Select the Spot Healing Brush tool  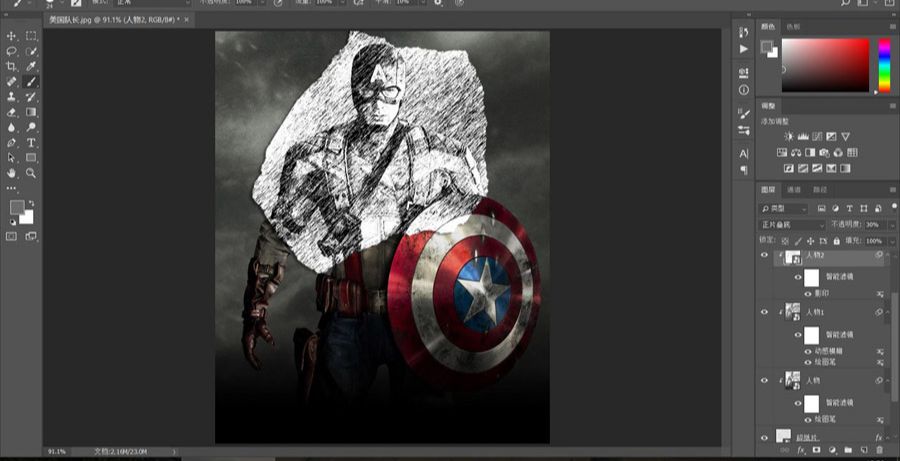11,82
